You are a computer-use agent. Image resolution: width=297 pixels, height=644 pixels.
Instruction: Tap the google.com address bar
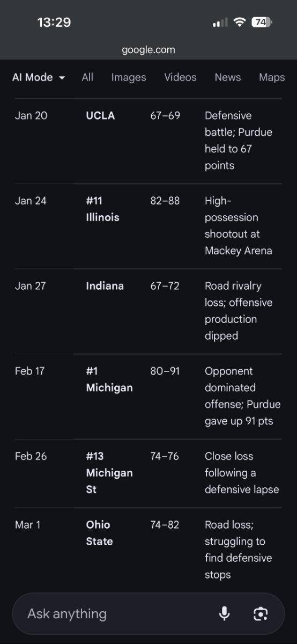(148, 50)
